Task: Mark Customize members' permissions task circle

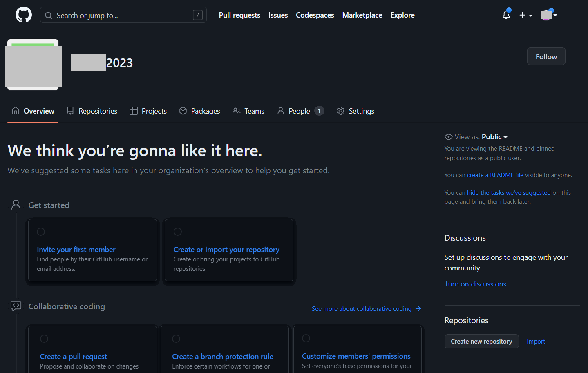Action: coord(306,338)
